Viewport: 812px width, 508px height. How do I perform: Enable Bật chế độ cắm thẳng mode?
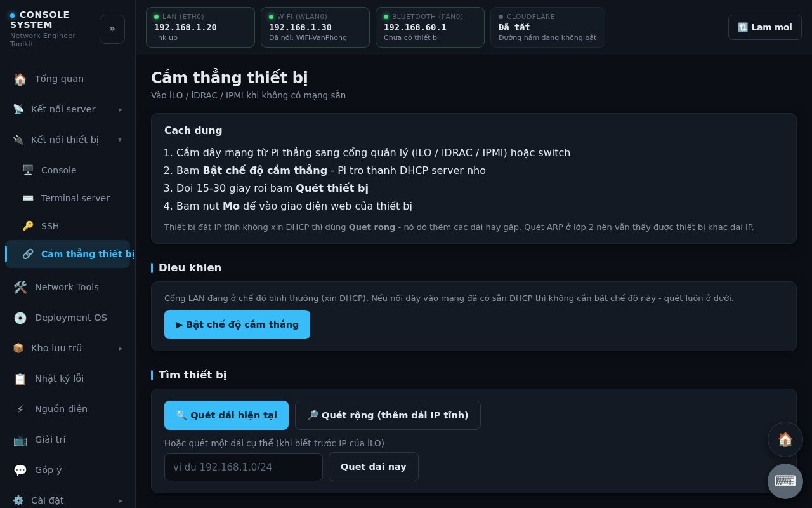[237, 324]
